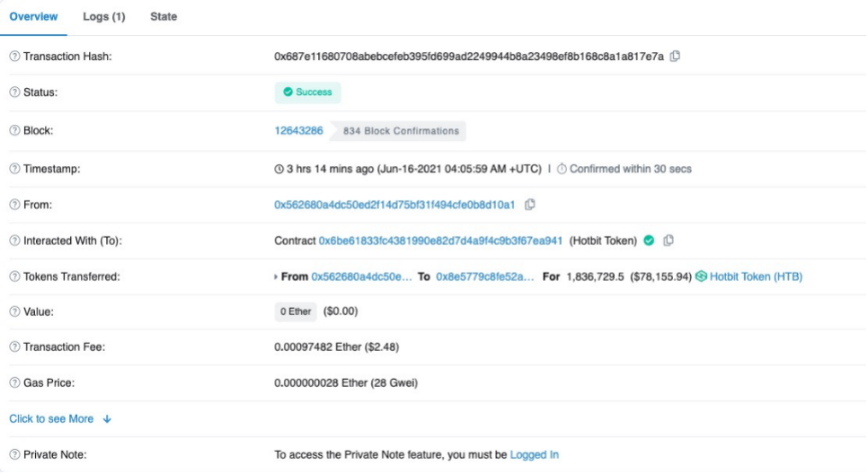Select the Overview tab
Viewport: 868px width, 474px height.
coord(33,17)
